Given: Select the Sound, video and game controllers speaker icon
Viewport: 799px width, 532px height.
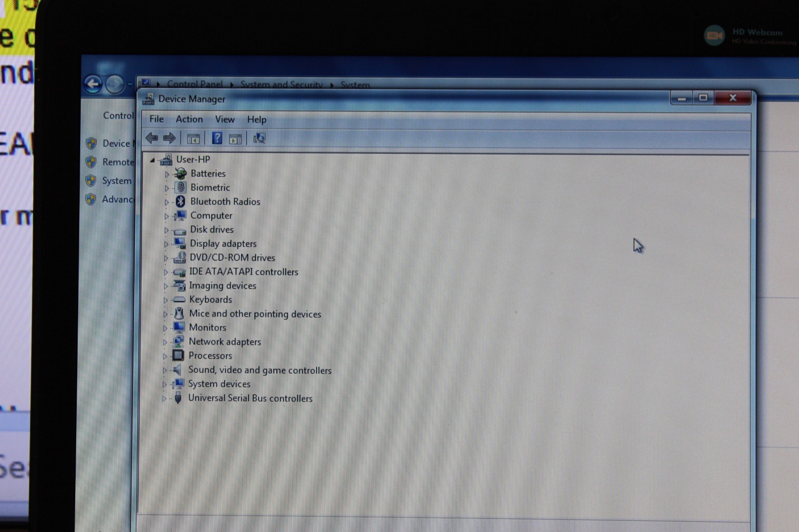Looking at the screenshot, I should tap(177, 370).
